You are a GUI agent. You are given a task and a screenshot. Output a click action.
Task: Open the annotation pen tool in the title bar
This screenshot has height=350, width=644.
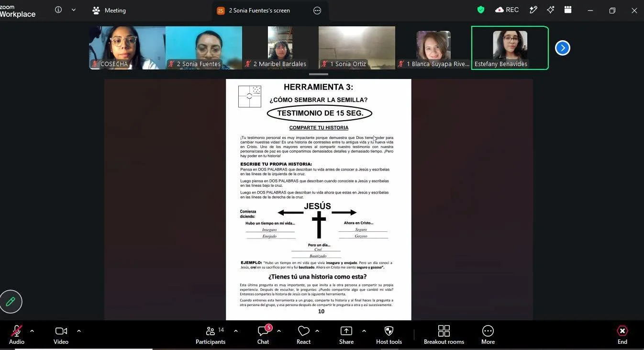(533, 10)
